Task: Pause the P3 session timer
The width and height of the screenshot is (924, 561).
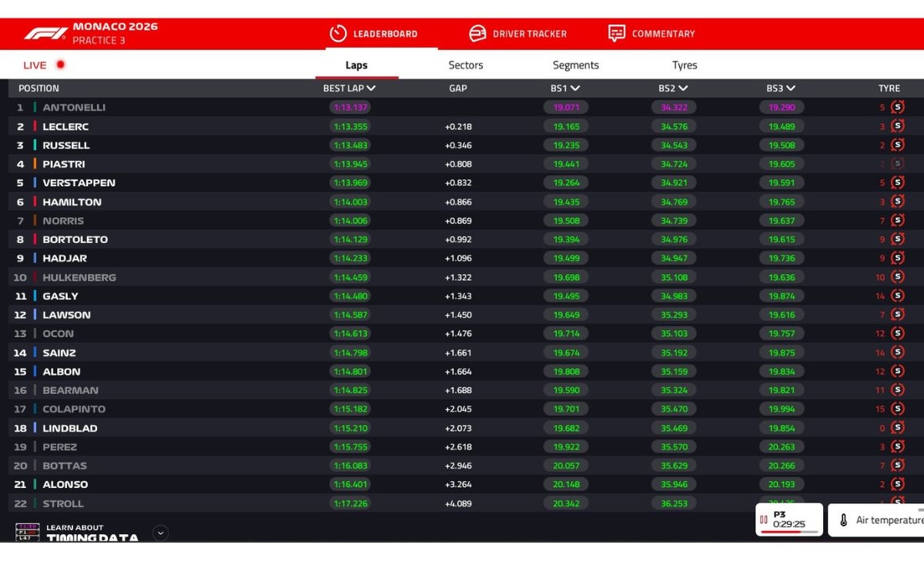Action: click(x=764, y=519)
